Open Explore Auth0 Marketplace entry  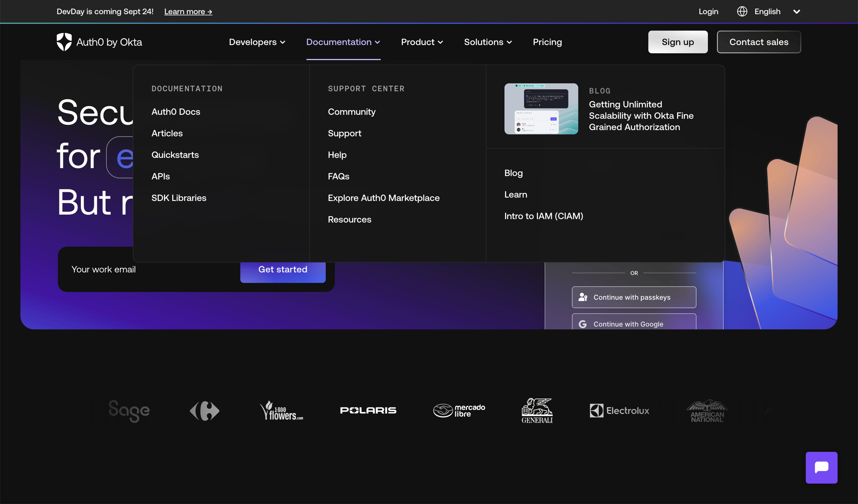(384, 198)
